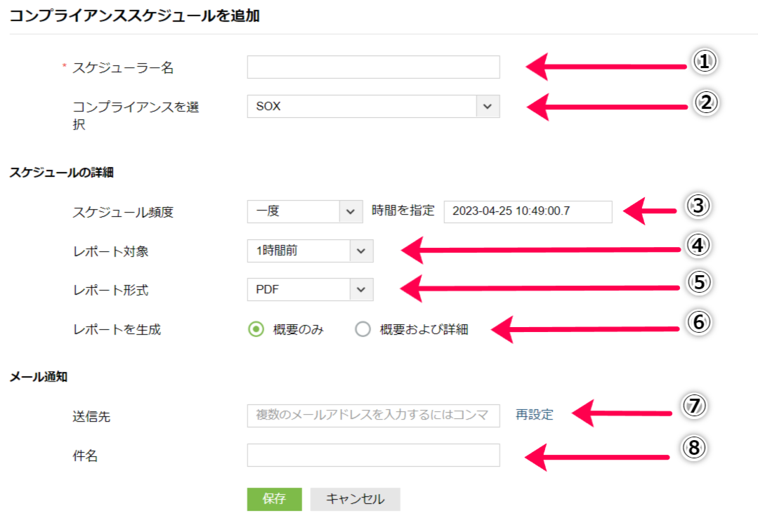
Task: Click the chevron arrow next to PDF
Action: tap(361, 289)
